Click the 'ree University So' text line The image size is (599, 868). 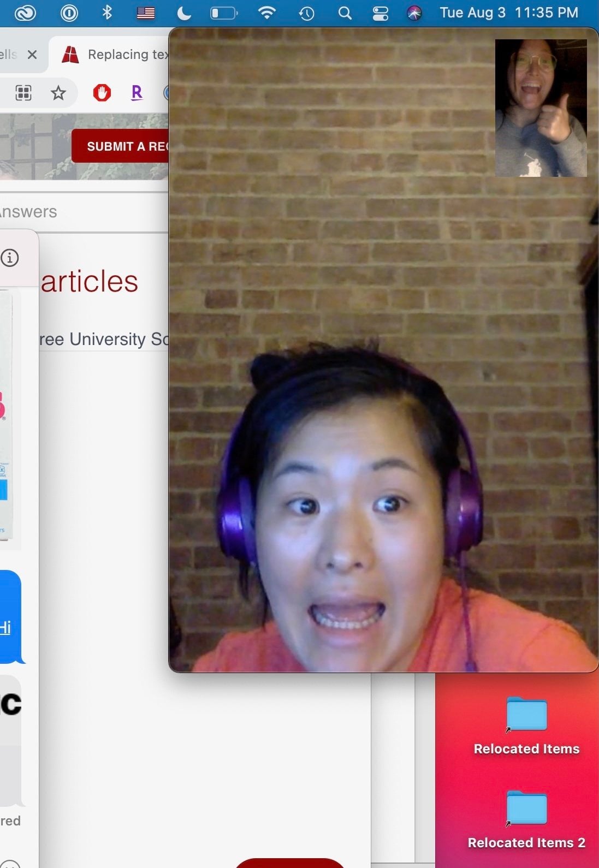click(104, 339)
